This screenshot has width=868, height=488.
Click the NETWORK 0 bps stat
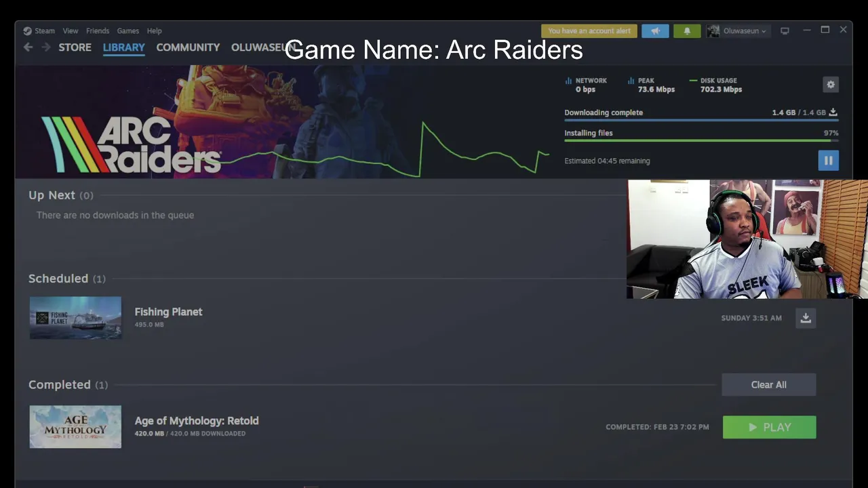pyautogui.click(x=587, y=85)
